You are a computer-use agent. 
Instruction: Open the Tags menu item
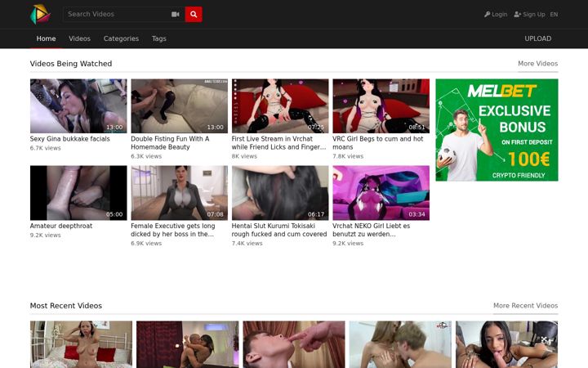pyautogui.click(x=159, y=38)
